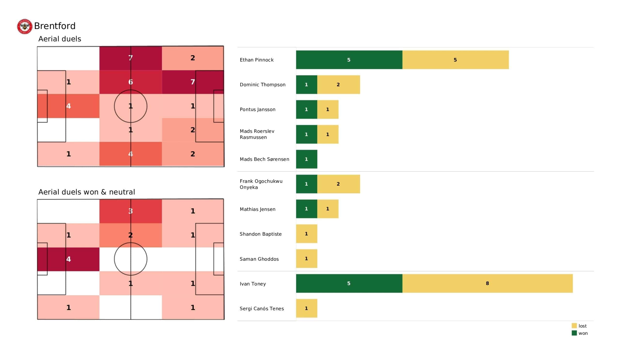Click the yellow lost legend swatch
The width and height of the screenshot is (620, 364).
[x=574, y=326]
